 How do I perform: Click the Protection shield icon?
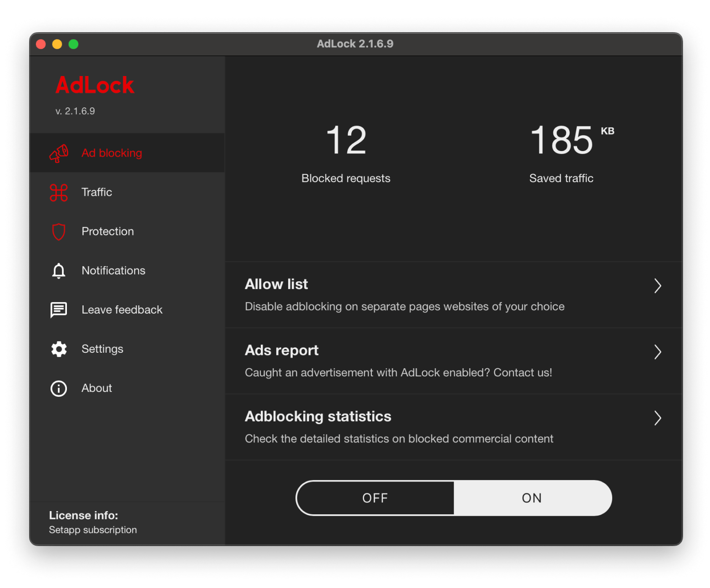pyautogui.click(x=59, y=232)
